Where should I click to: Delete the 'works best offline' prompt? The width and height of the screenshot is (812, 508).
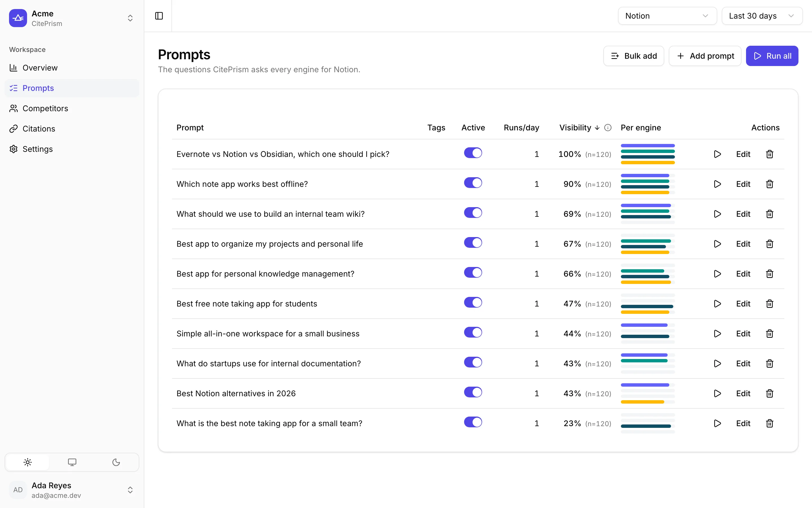point(769,184)
